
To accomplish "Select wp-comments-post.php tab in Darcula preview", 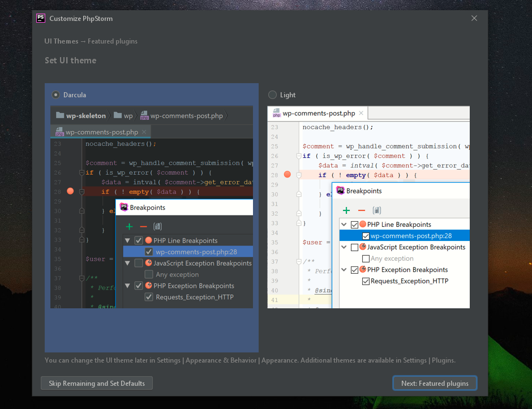I will point(100,132).
